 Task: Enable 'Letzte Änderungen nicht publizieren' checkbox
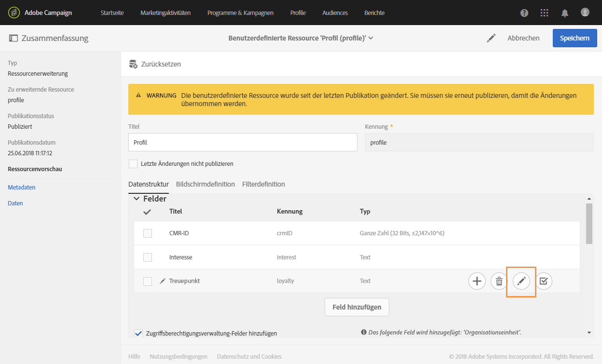point(133,164)
